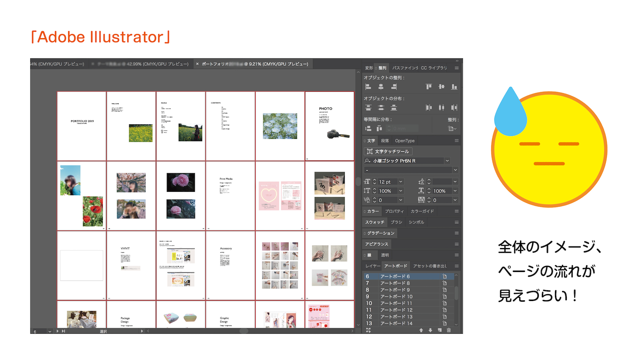Open the vertical scale 100% dropdown
The width and height of the screenshot is (643, 364).
401,191
